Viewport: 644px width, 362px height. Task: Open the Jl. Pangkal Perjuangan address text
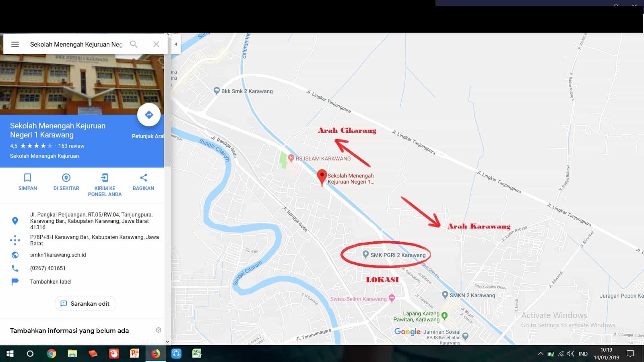92,221
